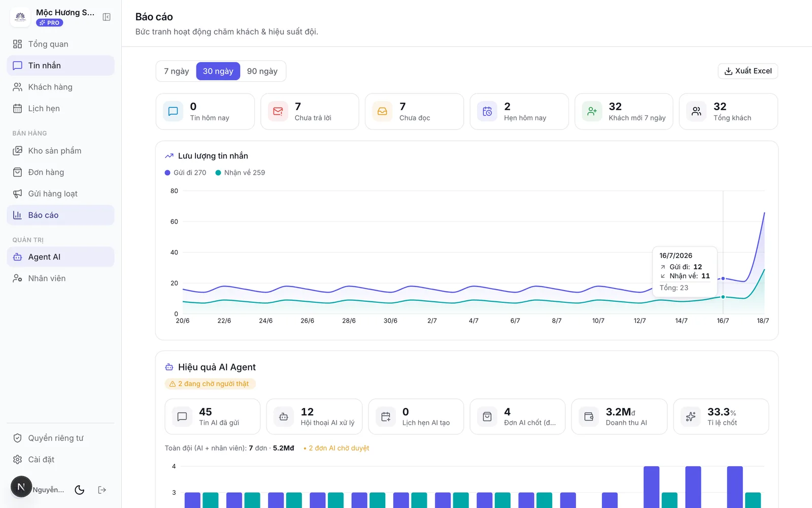Click the Agent AI robot icon
812x508 pixels.
(17, 257)
